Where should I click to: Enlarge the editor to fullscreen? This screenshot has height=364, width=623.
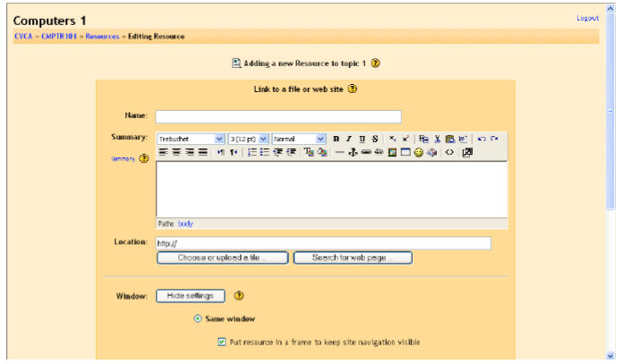[466, 153]
